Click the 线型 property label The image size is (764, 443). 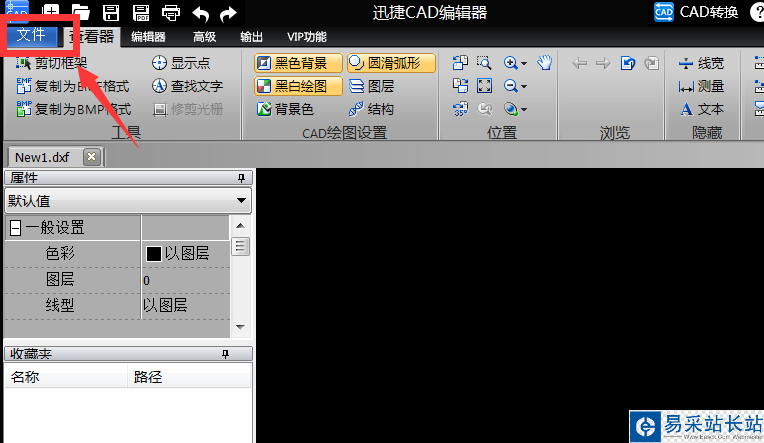coord(60,306)
